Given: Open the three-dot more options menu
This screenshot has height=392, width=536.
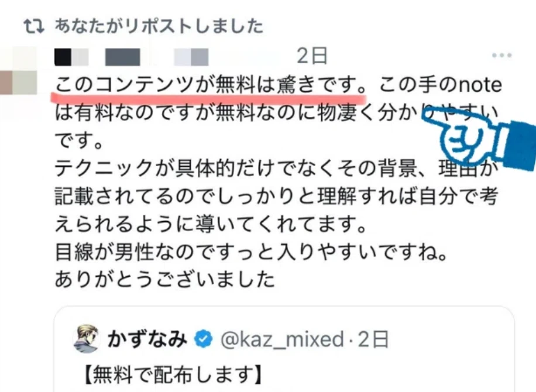Looking at the screenshot, I should point(501,56).
